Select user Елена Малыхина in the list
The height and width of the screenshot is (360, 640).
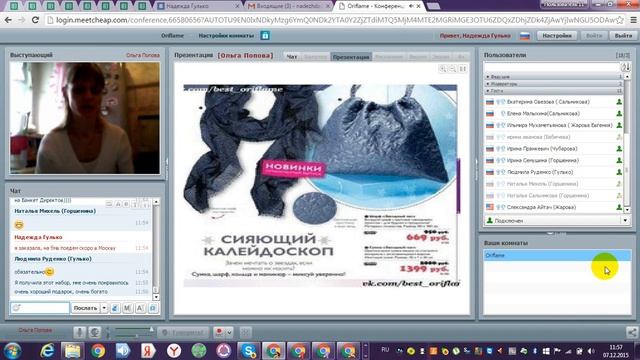554,113
